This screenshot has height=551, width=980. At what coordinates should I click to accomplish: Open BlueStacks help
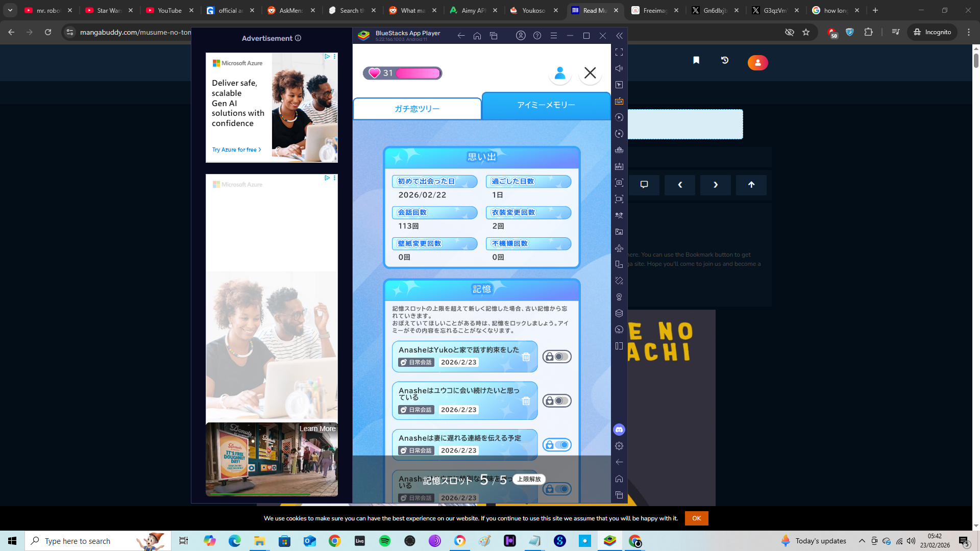(537, 36)
